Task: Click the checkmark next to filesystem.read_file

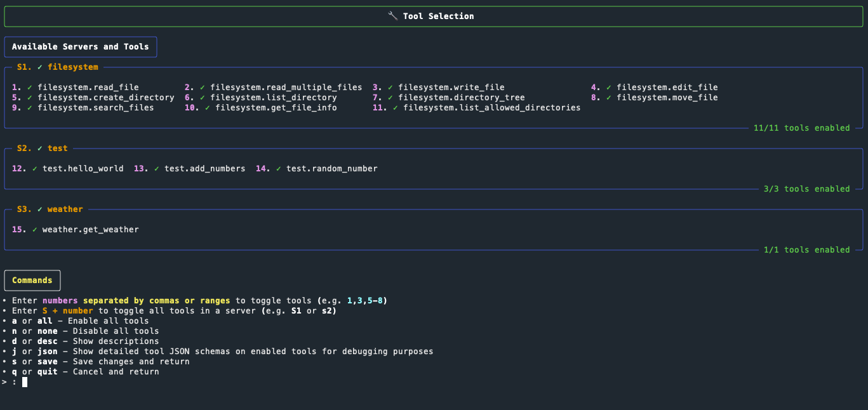Action: [x=30, y=88]
